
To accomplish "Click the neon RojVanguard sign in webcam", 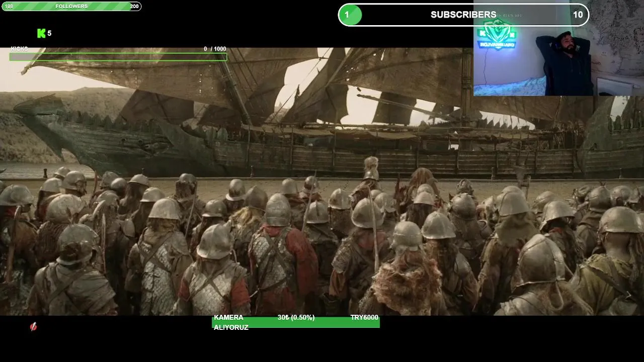I will pos(497,35).
